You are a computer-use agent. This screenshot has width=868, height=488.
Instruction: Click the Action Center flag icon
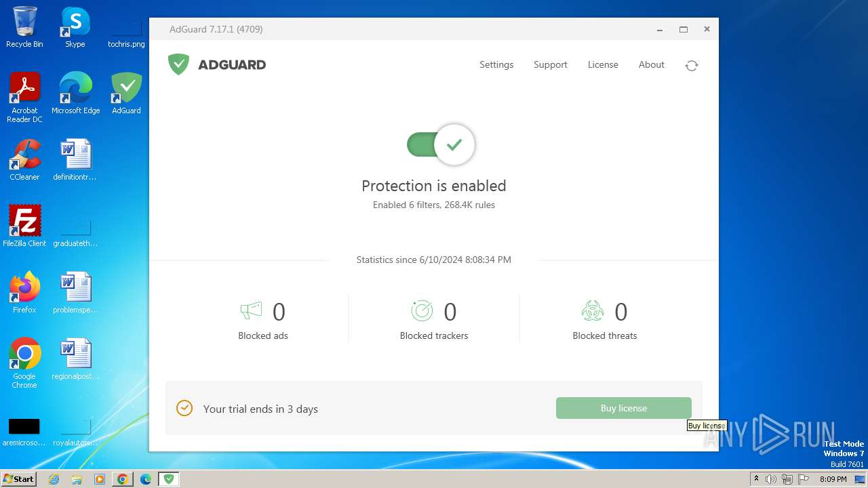(804, 479)
